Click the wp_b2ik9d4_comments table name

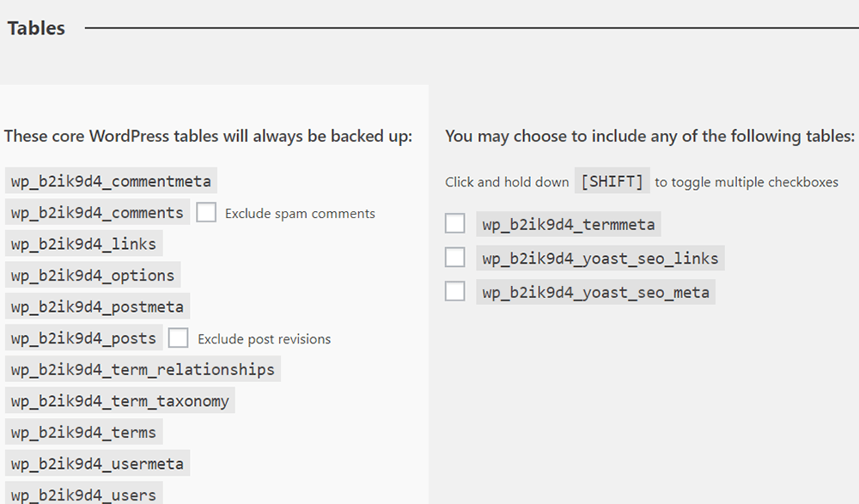click(x=97, y=213)
